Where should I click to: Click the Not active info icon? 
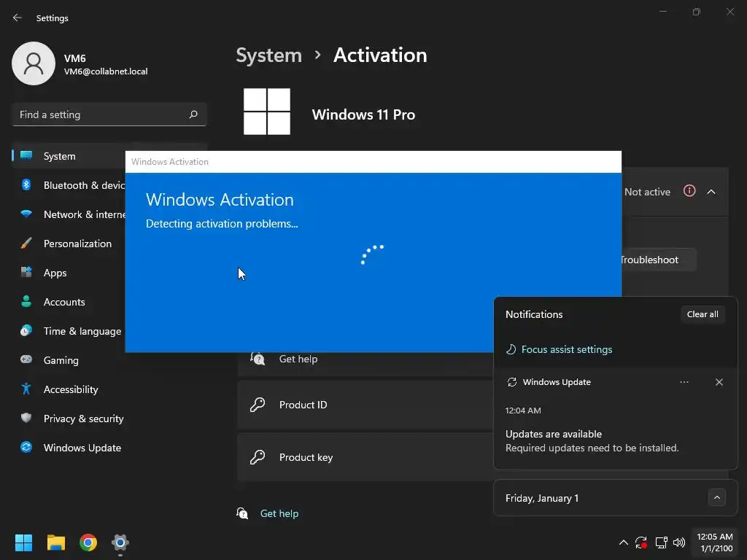click(x=689, y=191)
